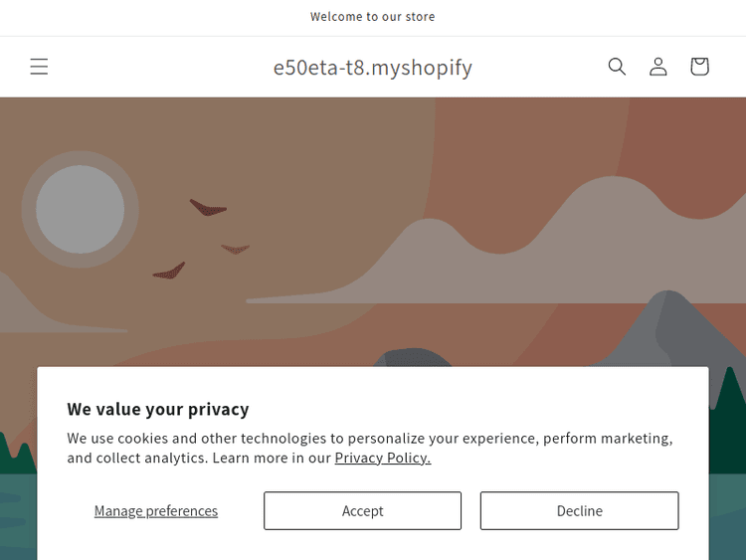Viewport: 746px width, 560px height.
Task: Click the search magnifier icon
Action: pyautogui.click(x=617, y=67)
